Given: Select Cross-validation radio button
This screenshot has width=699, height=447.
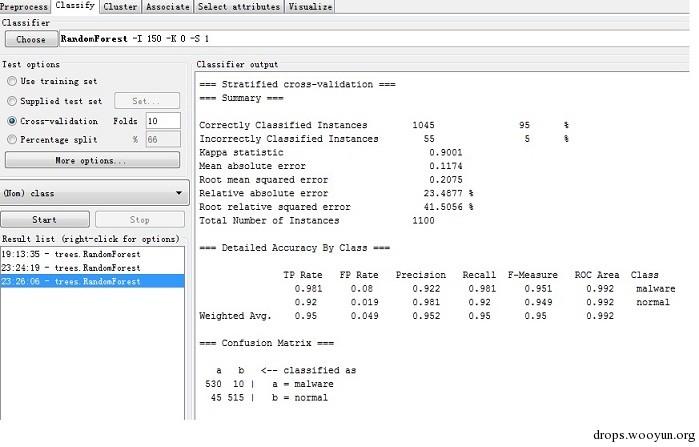Looking at the screenshot, I should tap(12, 121).
